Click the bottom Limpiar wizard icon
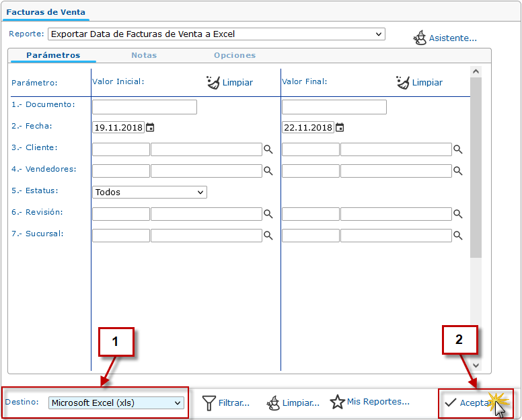522x420 pixels. pyautogui.click(x=273, y=403)
